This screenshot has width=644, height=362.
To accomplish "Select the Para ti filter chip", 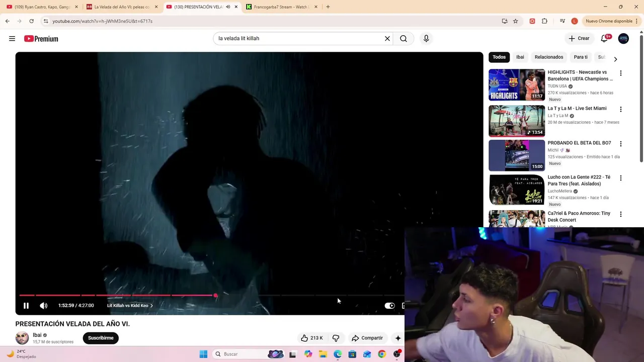I will 581,57.
